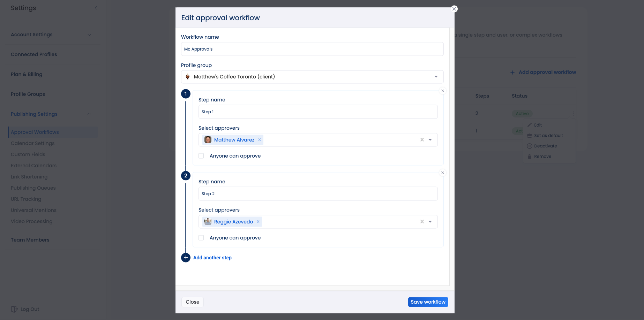Clear all approvers in step 1

point(422,140)
